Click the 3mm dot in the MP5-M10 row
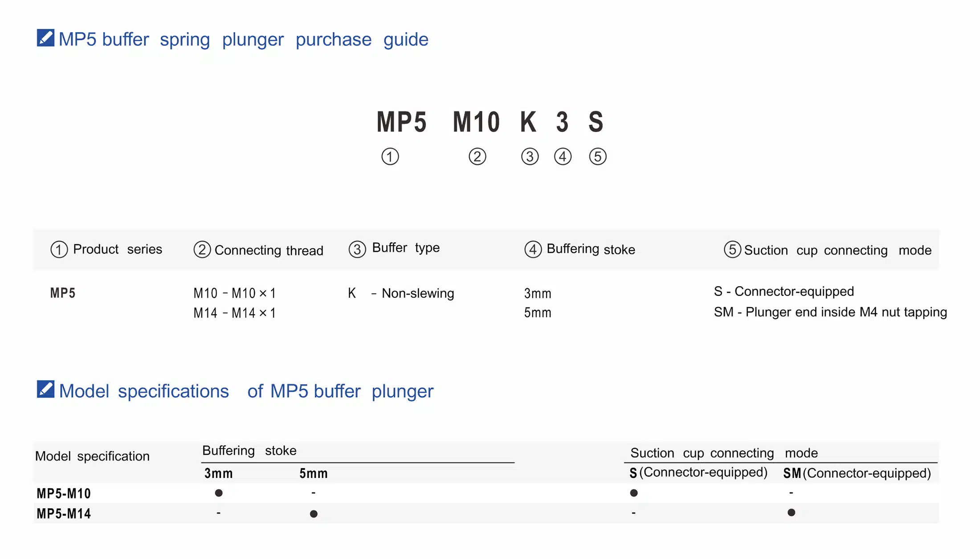 click(218, 493)
